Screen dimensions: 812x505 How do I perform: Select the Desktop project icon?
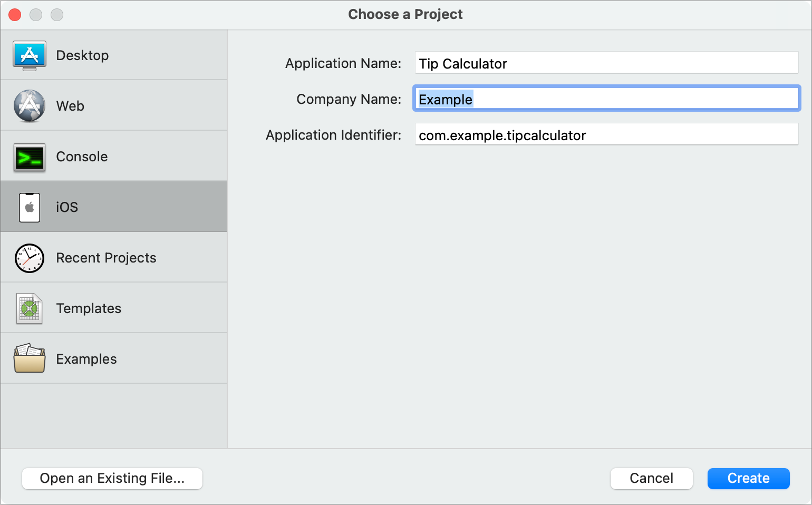[x=30, y=55]
